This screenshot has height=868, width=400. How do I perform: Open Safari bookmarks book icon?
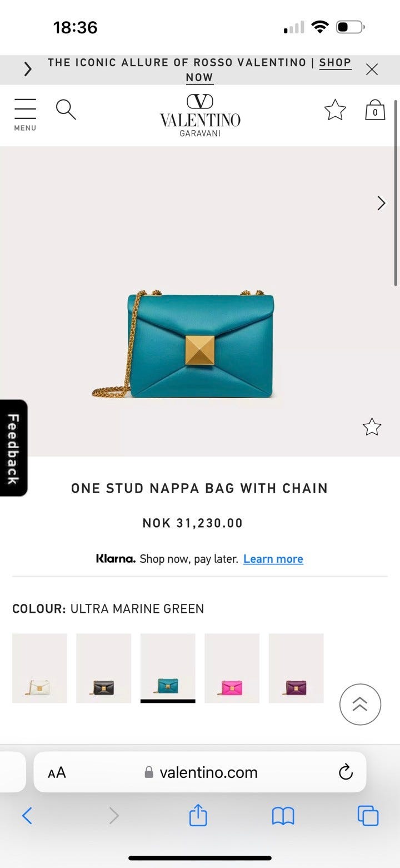(283, 816)
